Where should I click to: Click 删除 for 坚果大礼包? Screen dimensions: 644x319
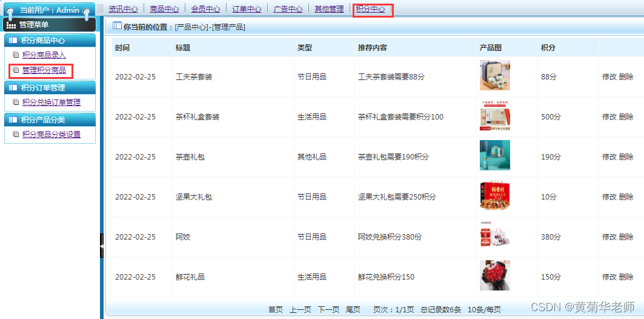point(626,197)
